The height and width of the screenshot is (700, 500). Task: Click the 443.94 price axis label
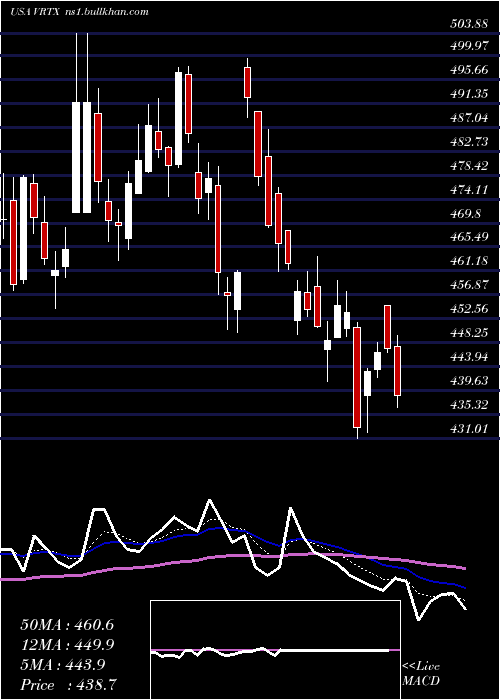click(468, 357)
